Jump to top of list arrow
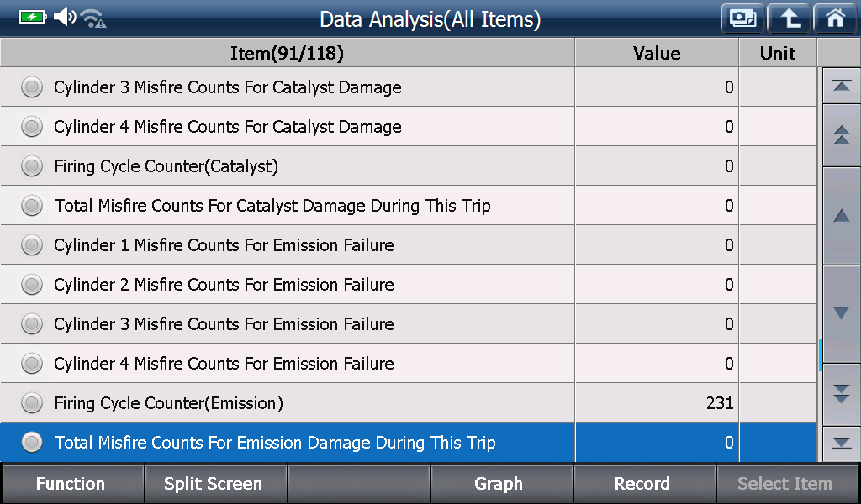Image resolution: width=861 pixels, height=504 pixels. tap(841, 86)
